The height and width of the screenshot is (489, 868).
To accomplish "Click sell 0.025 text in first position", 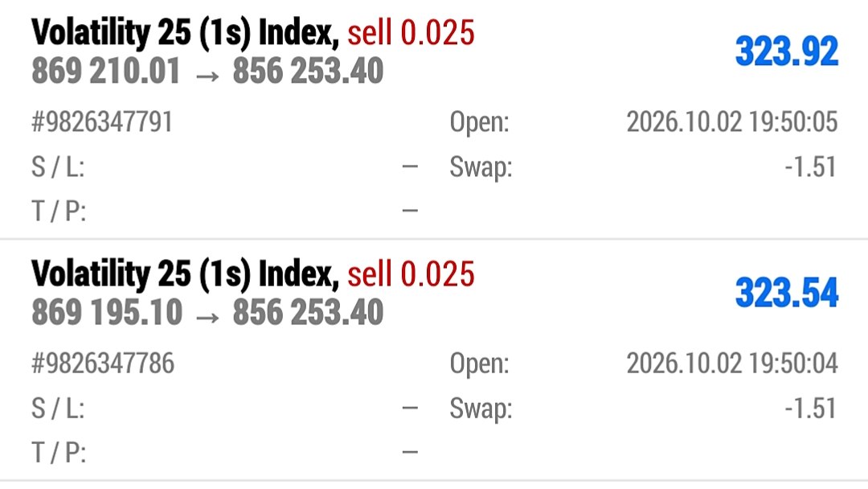I will tap(411, 33).
